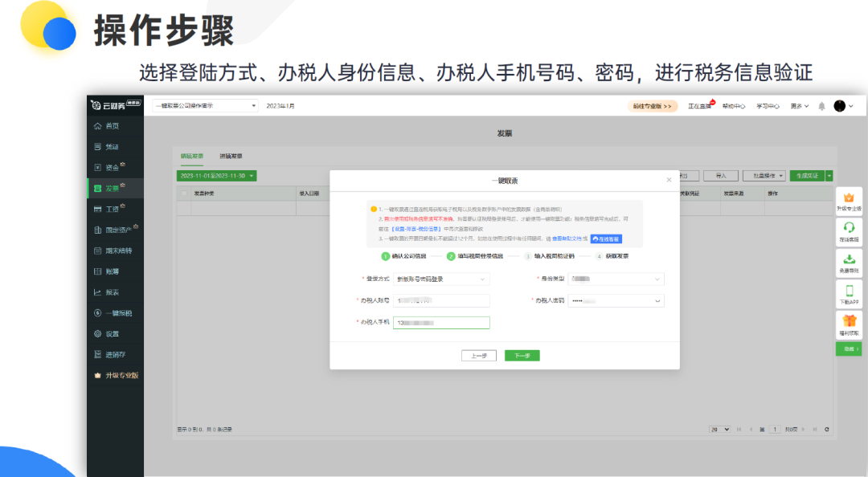Screen dimensions: 868x477
Task: Open the company selector dropdown
Action: (x=206, y=106)
